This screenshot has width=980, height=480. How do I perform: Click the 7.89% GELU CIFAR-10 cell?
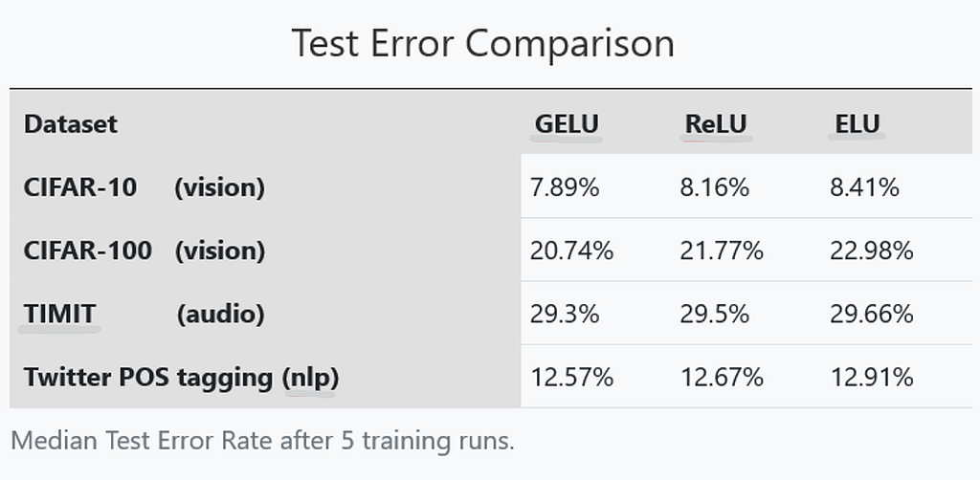(x=565, y=187)
